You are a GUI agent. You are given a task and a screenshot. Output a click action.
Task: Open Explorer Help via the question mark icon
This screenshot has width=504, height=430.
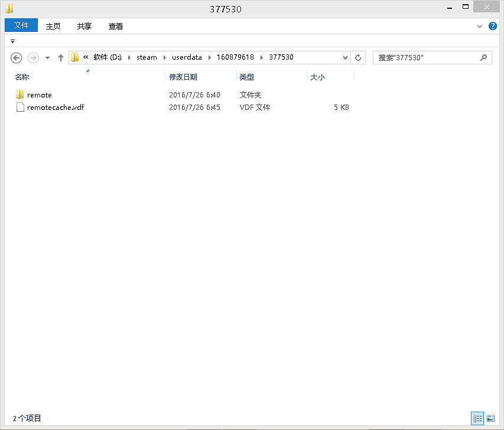(492, 26)
